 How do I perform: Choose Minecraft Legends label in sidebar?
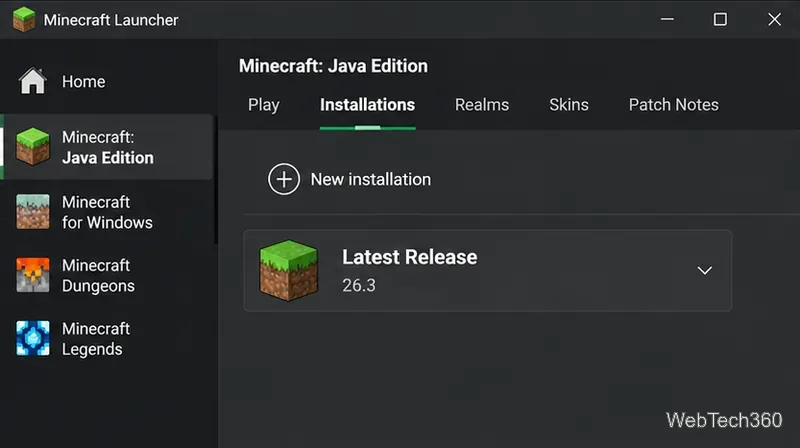pos(96,339)
